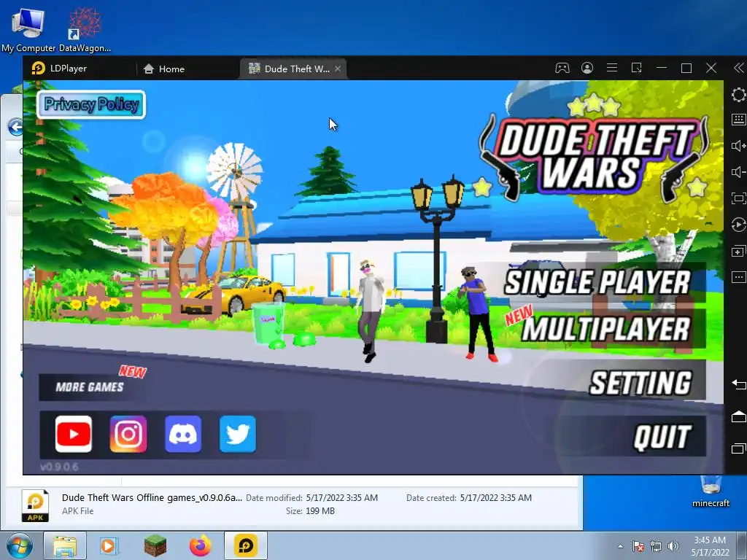This screenshot has width=747, height=560.
Task: Click file name 'Dude Theft Wars Offline games_v0.9.0.6a...'
Action: pos(152,497)
